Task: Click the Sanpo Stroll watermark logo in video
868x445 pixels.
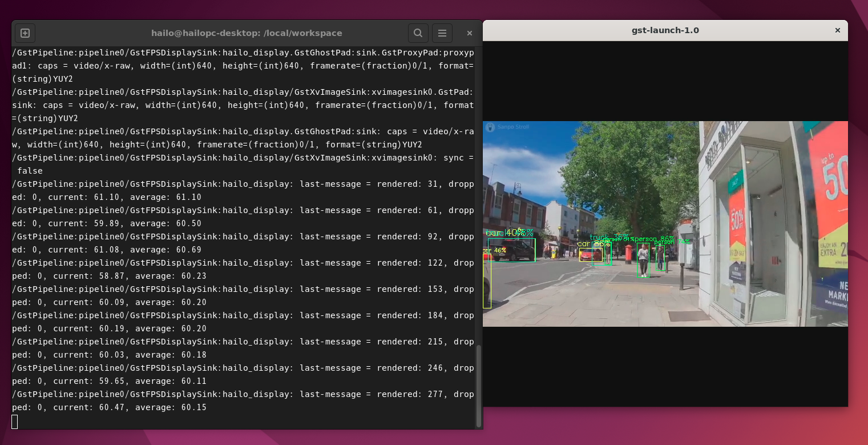Action: (490, 127)
